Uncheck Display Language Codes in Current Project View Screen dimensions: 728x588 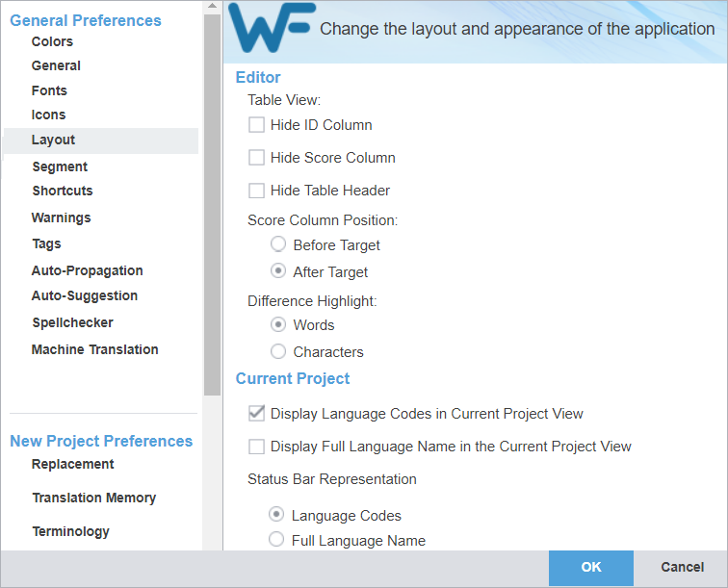pos(256,414)
